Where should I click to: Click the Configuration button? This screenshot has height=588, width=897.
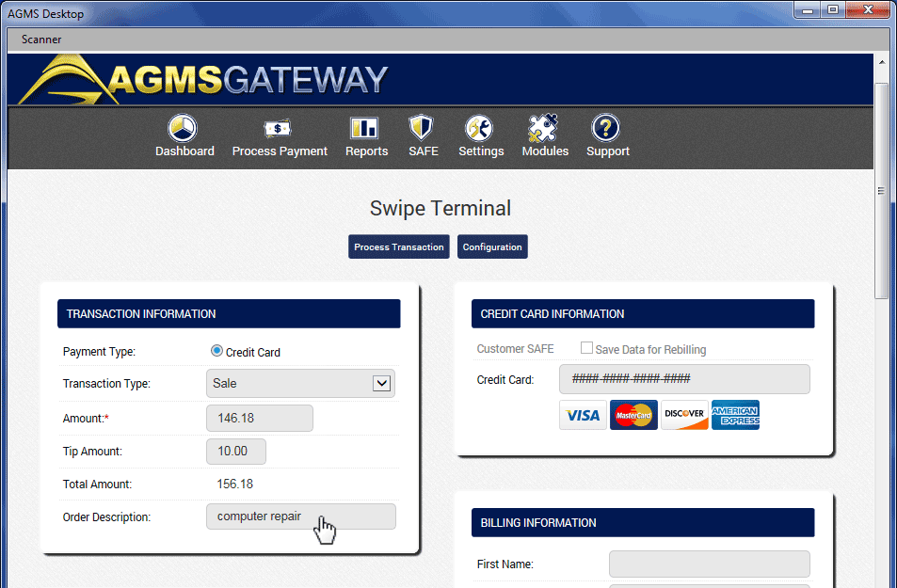pos(492,246)
